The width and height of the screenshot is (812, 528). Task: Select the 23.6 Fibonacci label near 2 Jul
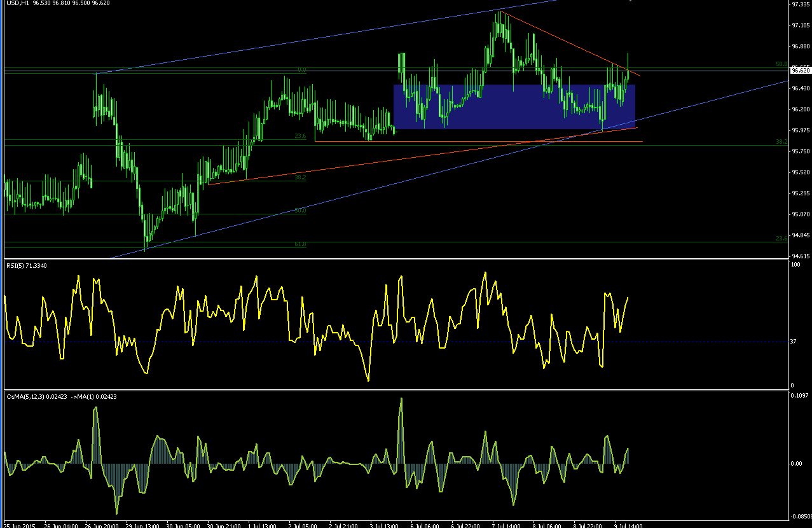[x=300, y=136]
